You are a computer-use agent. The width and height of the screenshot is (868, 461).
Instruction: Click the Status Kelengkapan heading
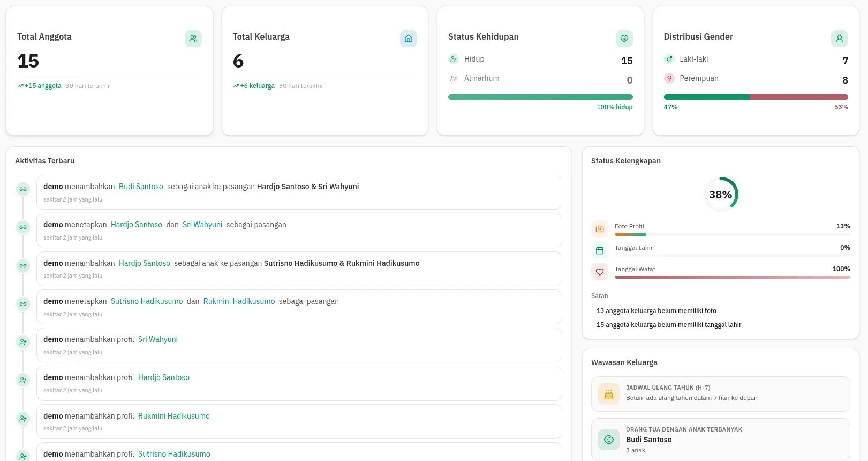(x=626, y=161)
